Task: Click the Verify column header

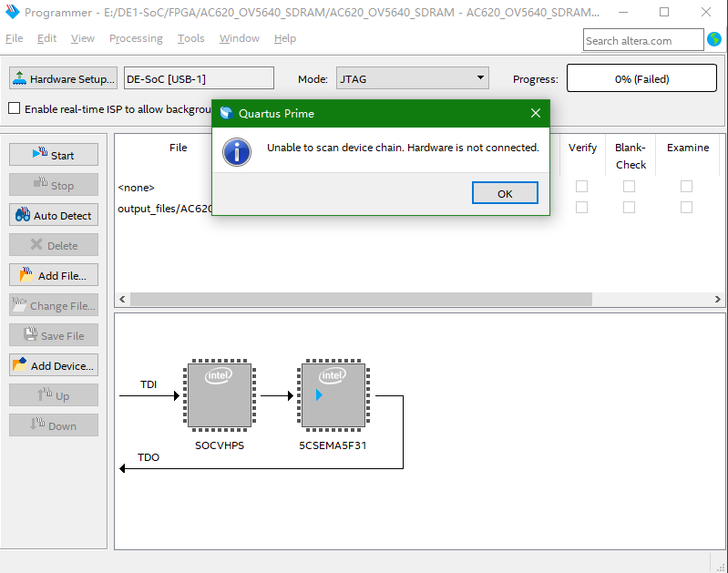Action: (x=582, y=148)
